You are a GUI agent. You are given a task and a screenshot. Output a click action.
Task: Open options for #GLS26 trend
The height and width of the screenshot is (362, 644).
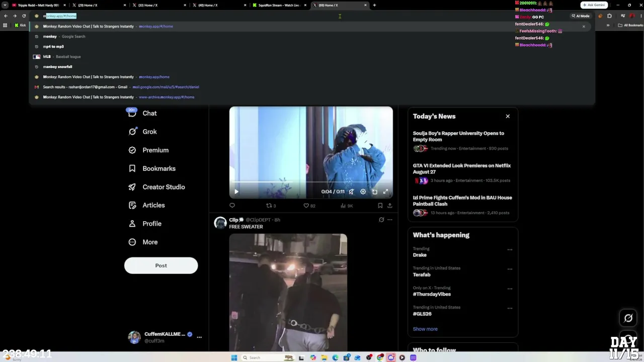tap(510, 308)
